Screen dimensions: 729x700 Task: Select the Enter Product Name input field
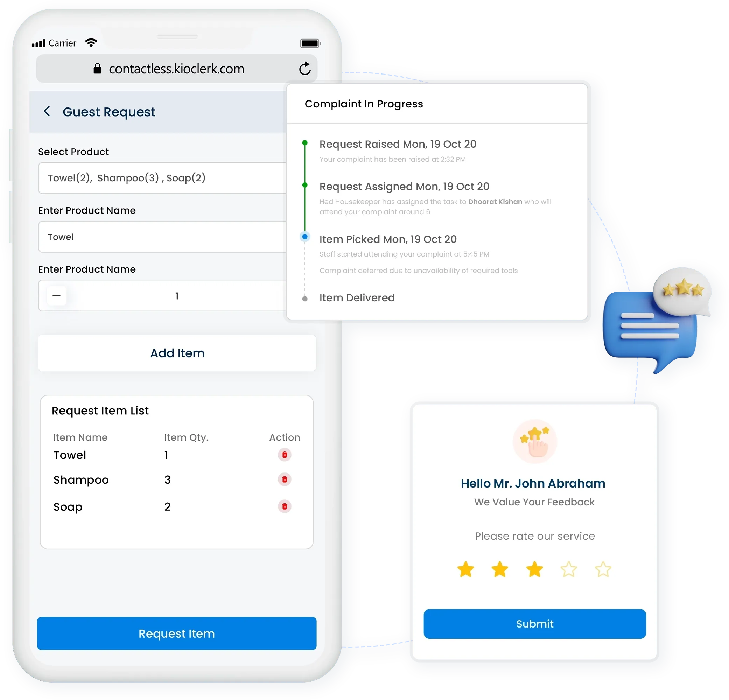(176, 236)
